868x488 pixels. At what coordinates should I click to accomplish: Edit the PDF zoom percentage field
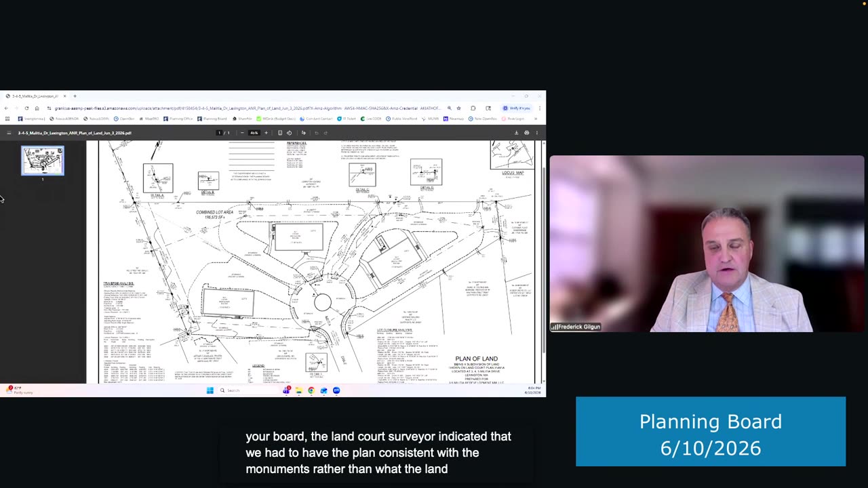click(x=254, y=133)
